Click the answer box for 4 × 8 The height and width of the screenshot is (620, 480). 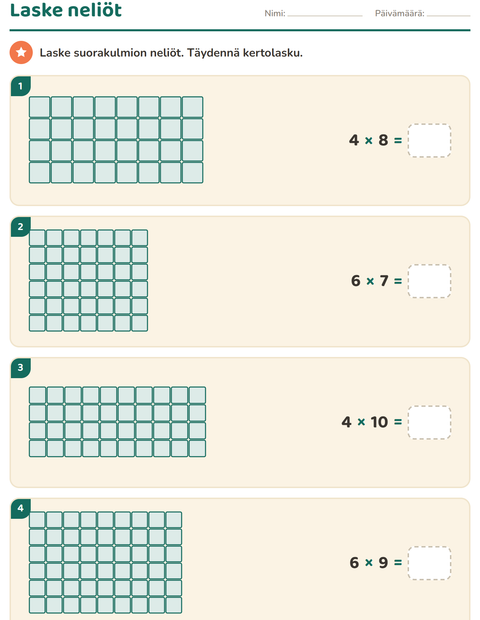click(429, 140)
